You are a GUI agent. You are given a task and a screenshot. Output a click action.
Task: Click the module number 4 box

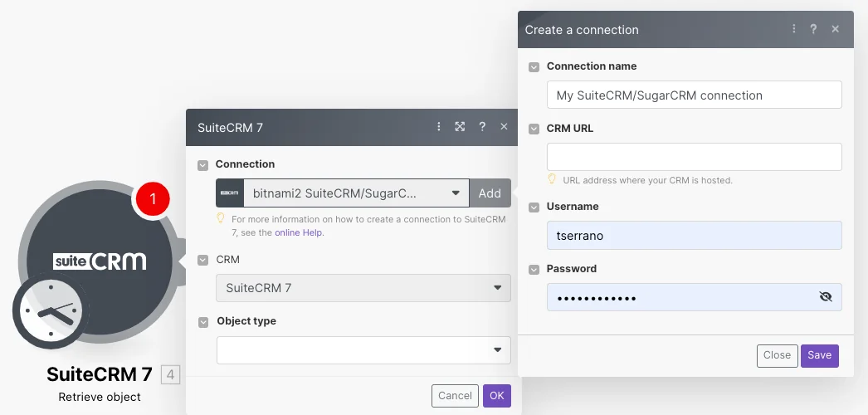[170, 374]
